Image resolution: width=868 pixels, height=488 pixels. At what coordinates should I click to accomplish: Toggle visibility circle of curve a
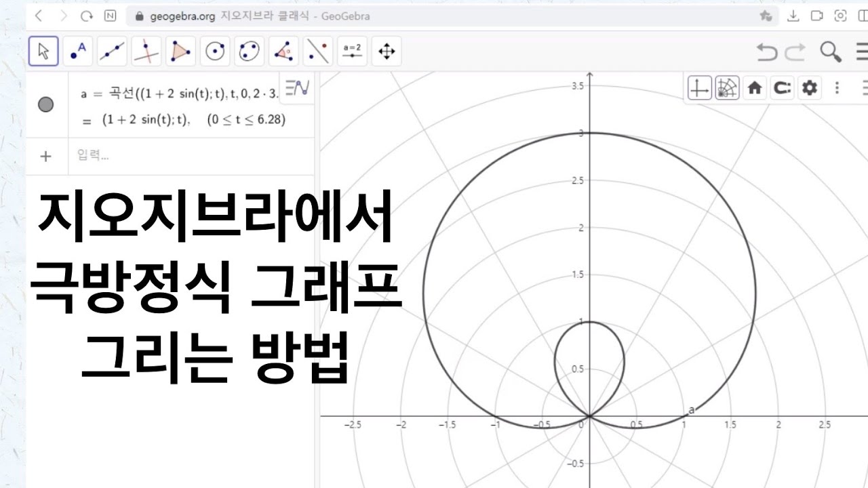tap(45, 105)
